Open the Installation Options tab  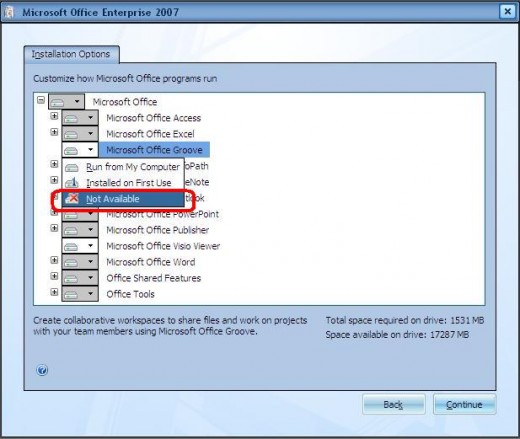click(71, 54)
